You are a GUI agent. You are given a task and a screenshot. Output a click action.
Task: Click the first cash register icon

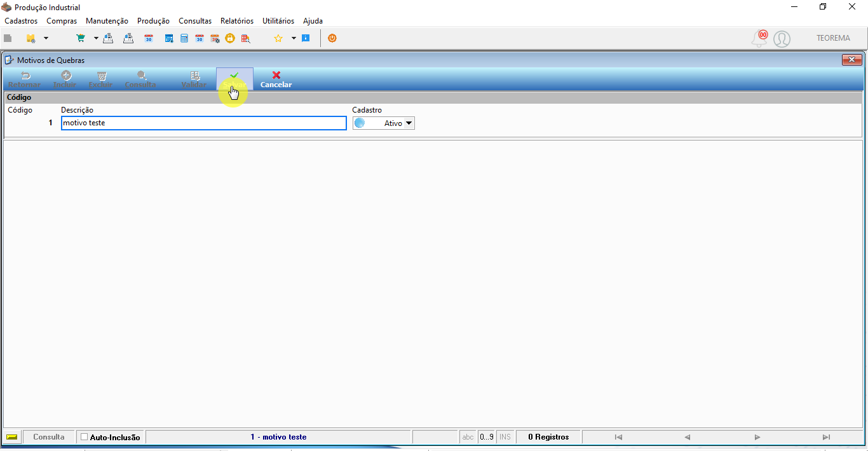point(108,38)
